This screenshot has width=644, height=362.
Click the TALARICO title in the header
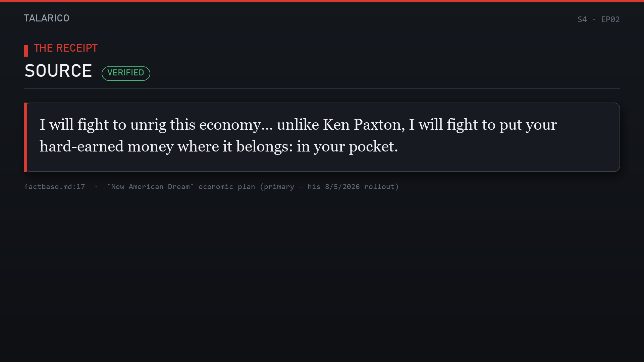pos(47,18)
